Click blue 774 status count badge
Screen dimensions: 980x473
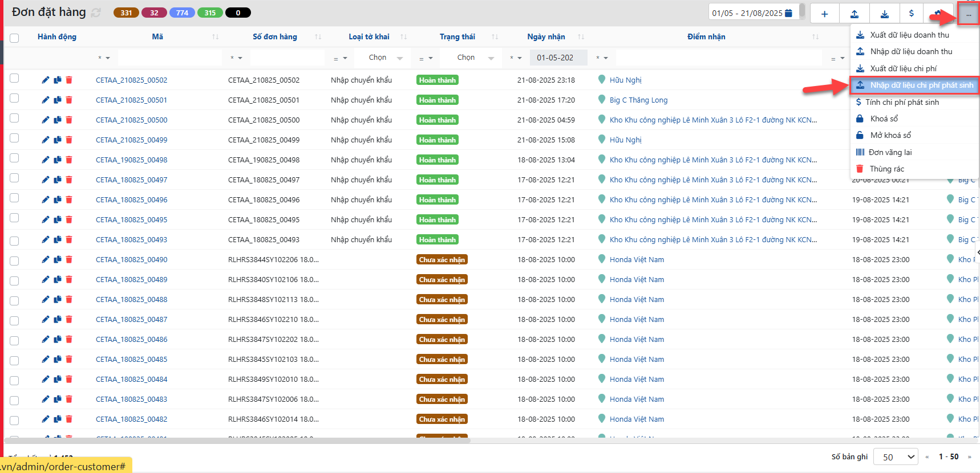point(182,13)
